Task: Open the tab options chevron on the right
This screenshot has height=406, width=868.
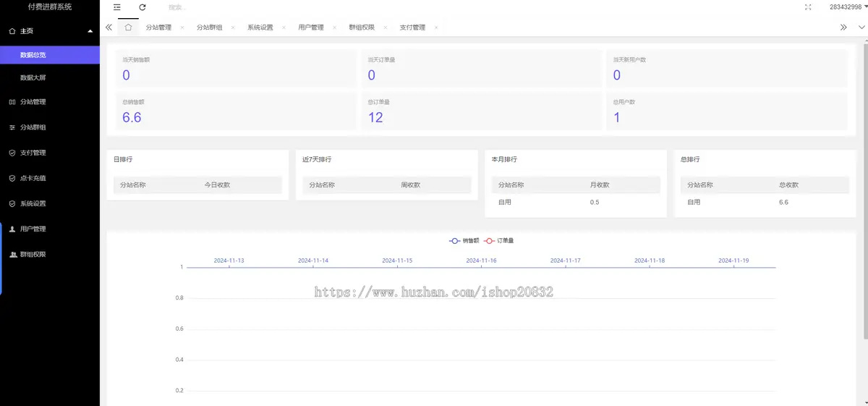Action: pos(861,28)
